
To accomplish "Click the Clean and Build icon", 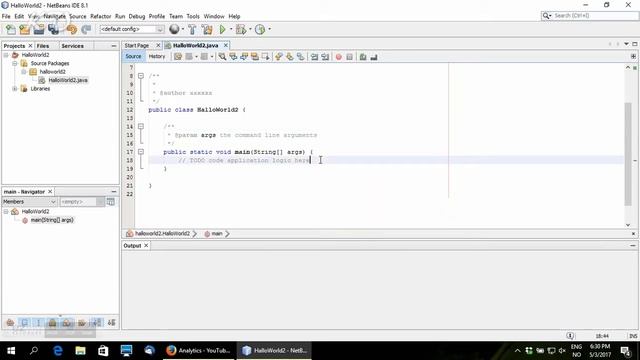I will (x=207, y=29).
